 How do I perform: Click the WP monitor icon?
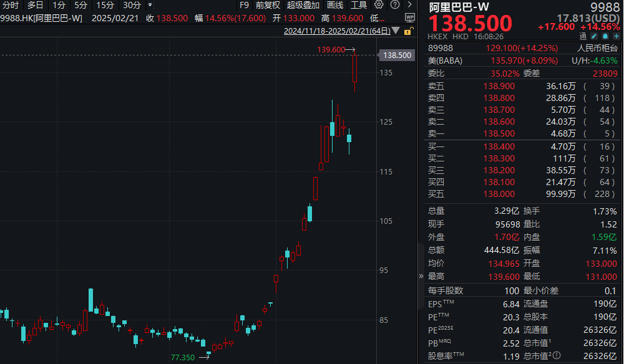[x=409, y=17]
